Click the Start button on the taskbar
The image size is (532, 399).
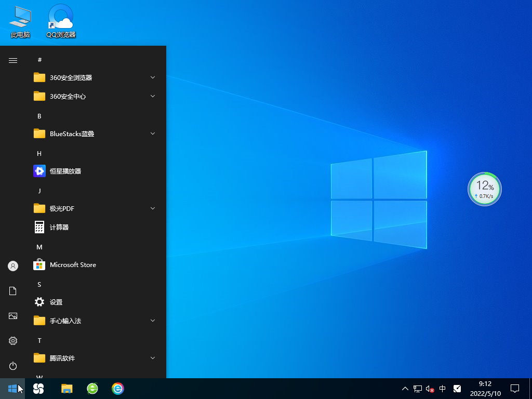click(12, 388)
